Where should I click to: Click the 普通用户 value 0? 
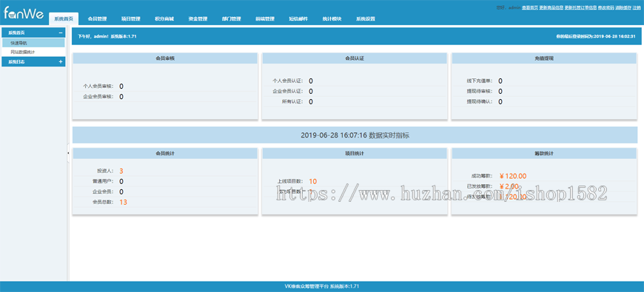pos(121,182)
